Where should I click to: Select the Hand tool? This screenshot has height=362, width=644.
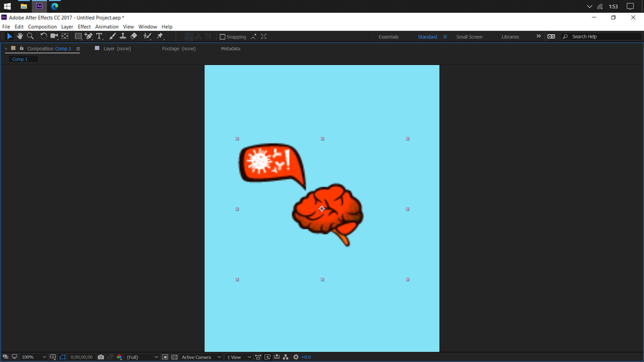(20, 37)
